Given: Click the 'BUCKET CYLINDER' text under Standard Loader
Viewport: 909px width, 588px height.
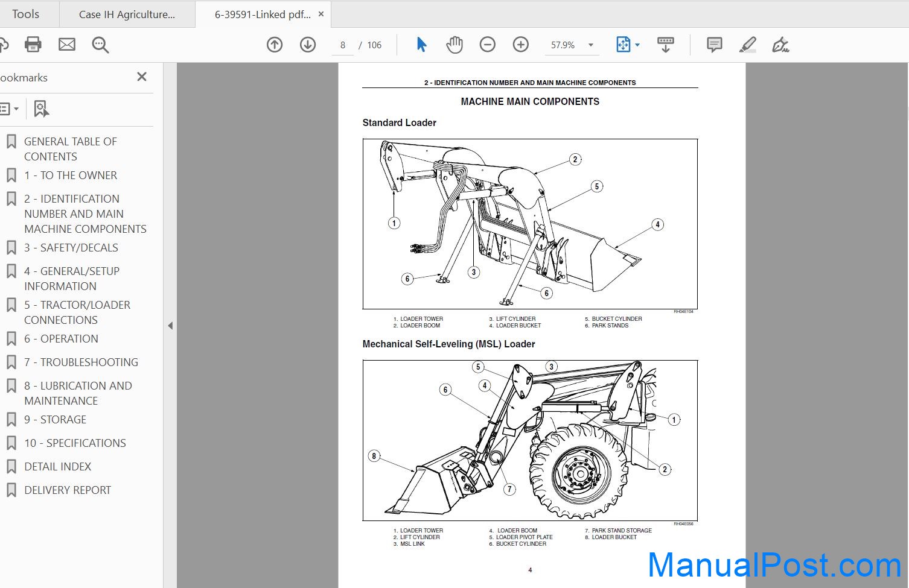Looking at the screenshot, I should coord(617,319).
